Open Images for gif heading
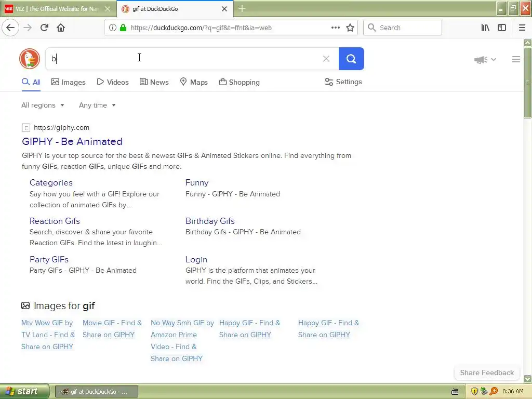 point(58,305)
